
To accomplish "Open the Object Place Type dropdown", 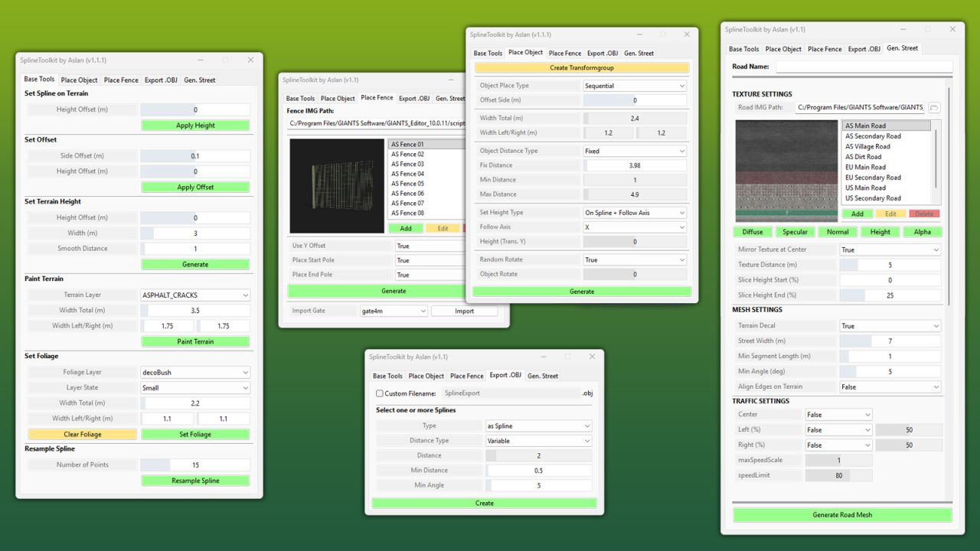I will pos(635,85).
